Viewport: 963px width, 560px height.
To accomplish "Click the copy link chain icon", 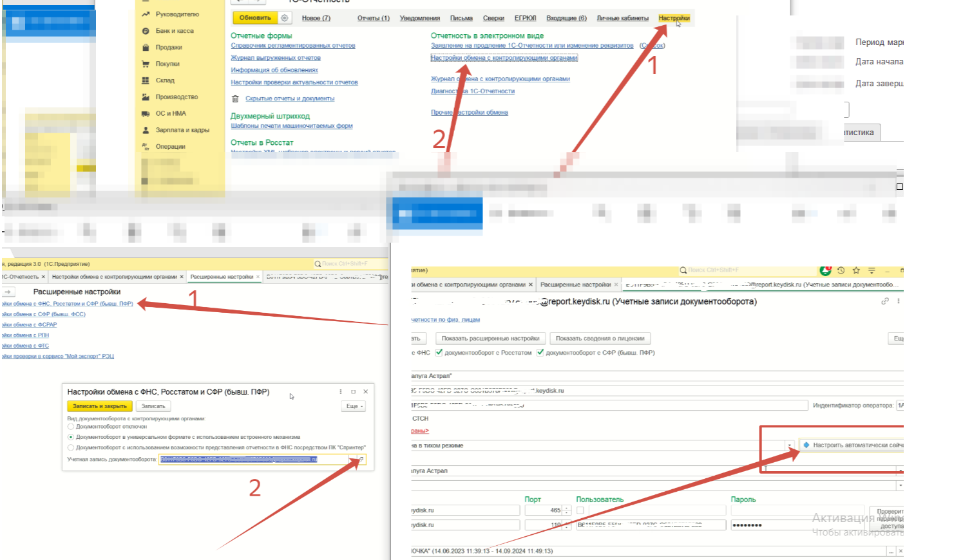I will (885, 301).
